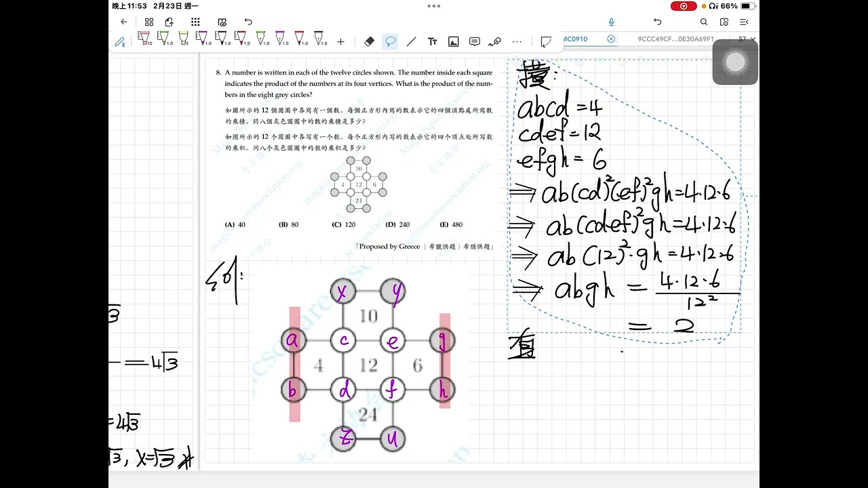Click the undo arrow near microphone
This screenshot has width=868, height=488.
click(x=657, y=22)
